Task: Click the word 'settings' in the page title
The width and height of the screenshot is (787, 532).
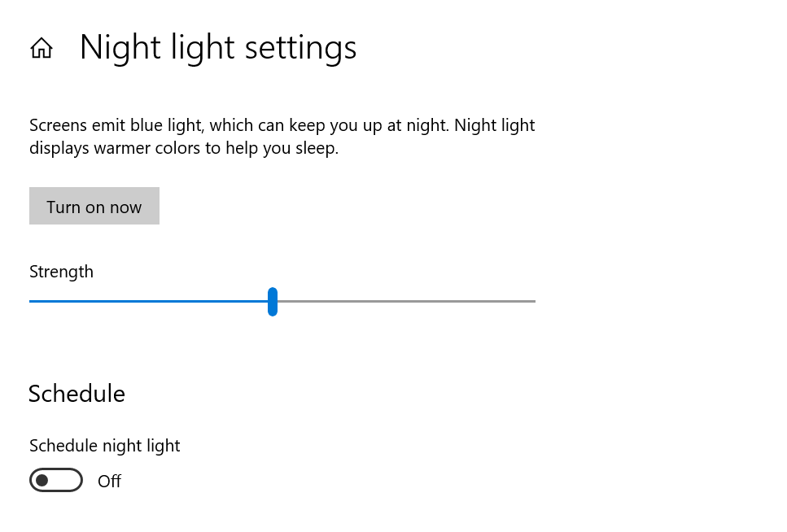Action: [300, 49]
